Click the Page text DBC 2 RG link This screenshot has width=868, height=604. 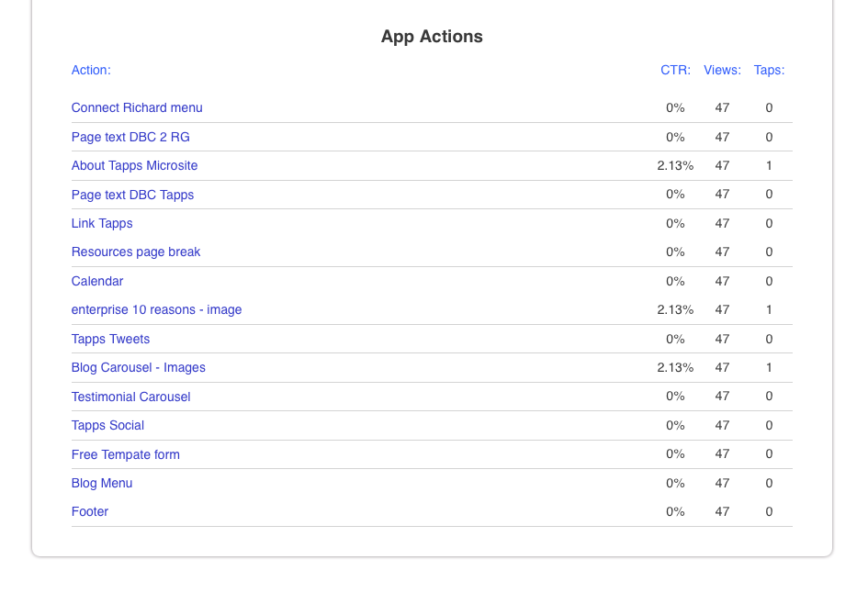[x=130, y=137]
